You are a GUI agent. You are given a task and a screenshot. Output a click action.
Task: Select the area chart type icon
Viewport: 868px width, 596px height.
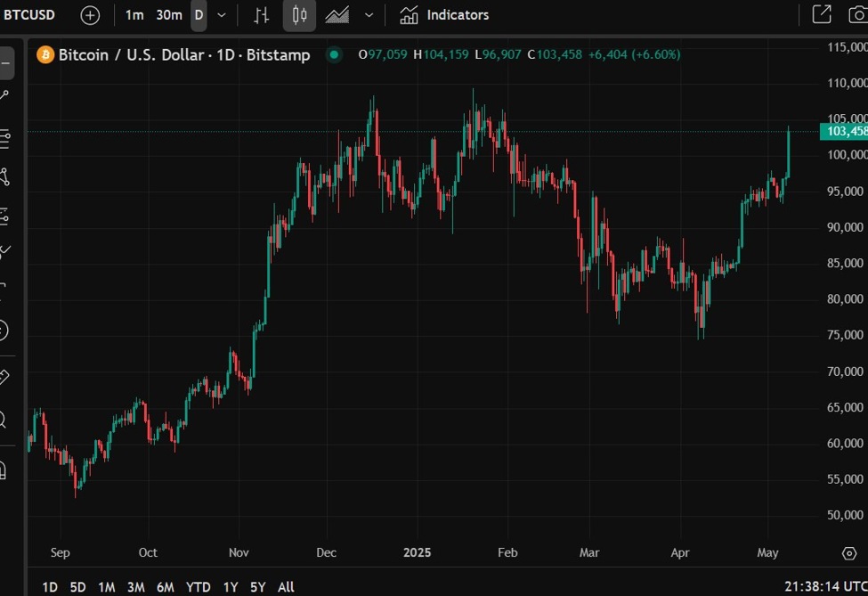[x=337, y=15]
